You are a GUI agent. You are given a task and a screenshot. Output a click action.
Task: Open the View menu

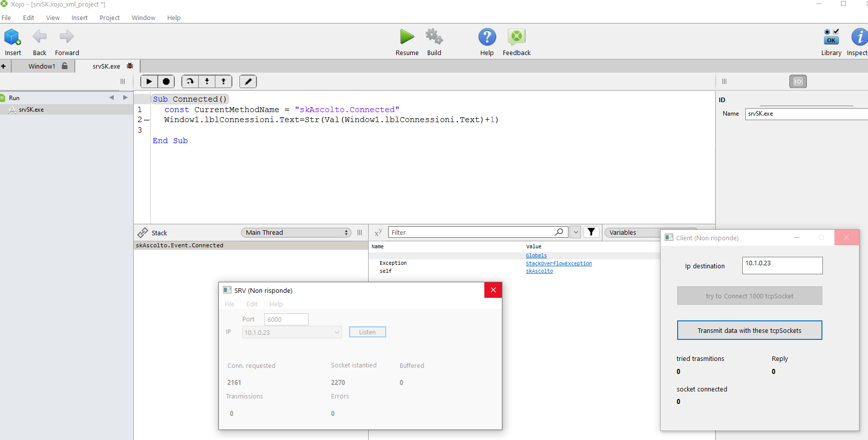pos(53,18)
